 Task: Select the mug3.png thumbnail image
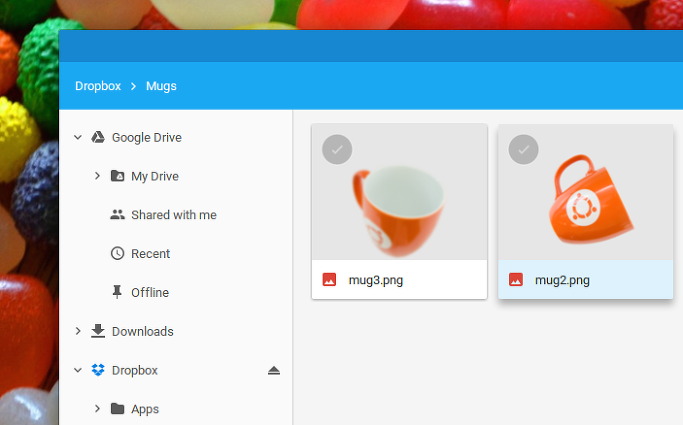(x=399, y=192)
